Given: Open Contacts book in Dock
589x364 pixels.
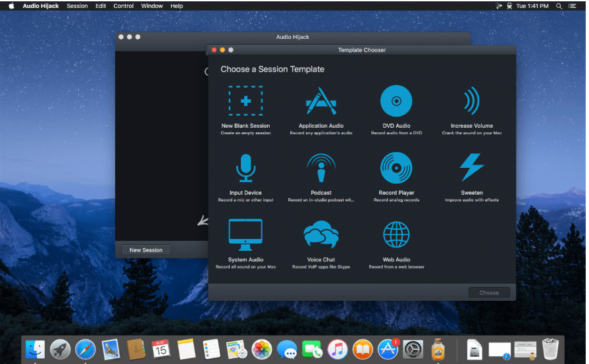Looking at the screenshot, I should point(136,350).
